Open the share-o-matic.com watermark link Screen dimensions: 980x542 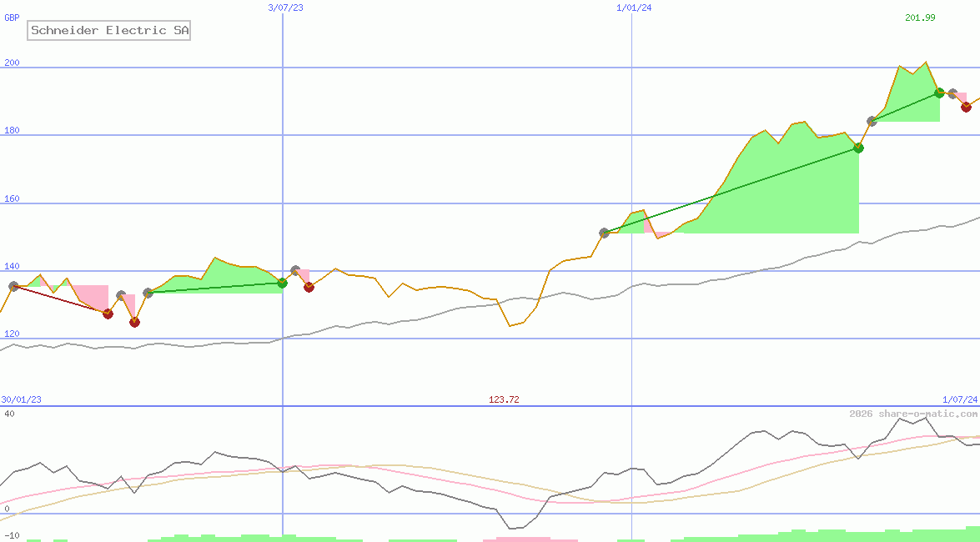click(913, 414)
